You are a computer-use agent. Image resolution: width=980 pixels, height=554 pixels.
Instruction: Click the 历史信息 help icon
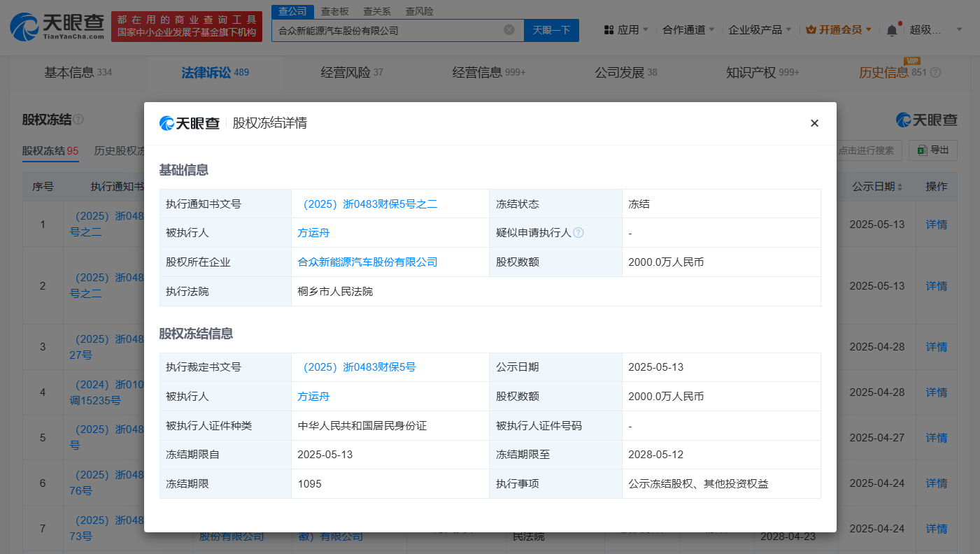[x=936, y=73]
